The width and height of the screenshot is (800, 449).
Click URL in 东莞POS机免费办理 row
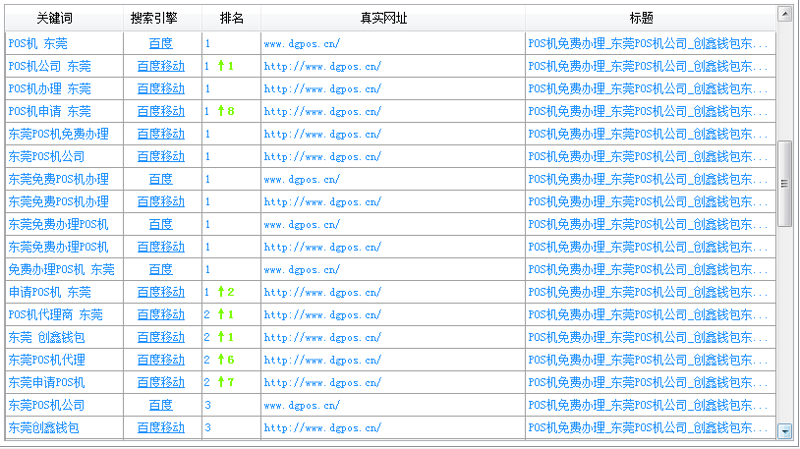322,134
